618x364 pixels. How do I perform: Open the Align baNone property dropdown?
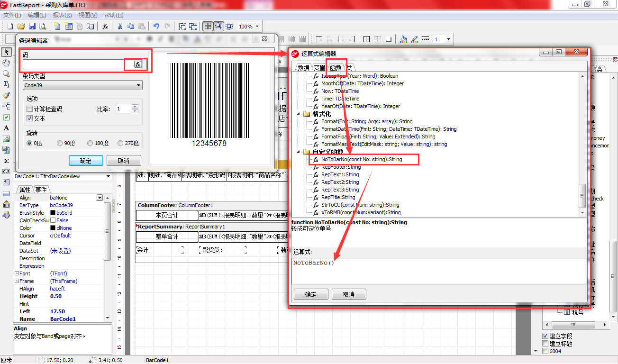click(x=100, y=198)
